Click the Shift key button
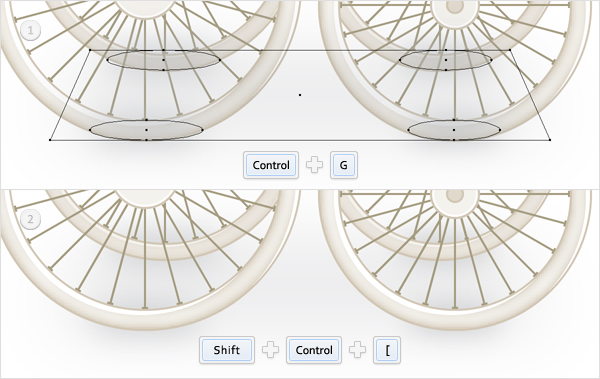Image resolution: width=600 pixels, height=379 pixels. coord(227,350)
